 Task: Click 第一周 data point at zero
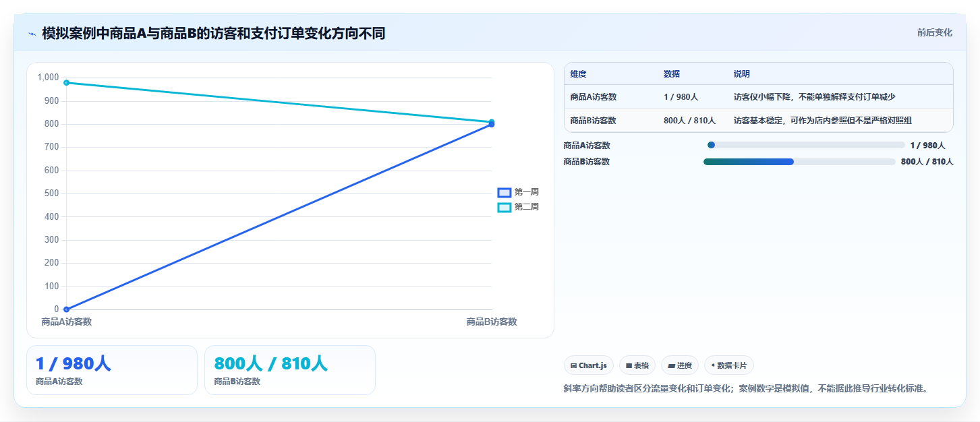(66, 309)
